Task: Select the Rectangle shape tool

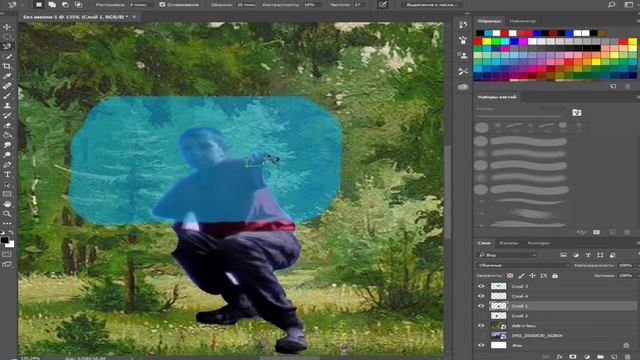Action: point(7,194)
